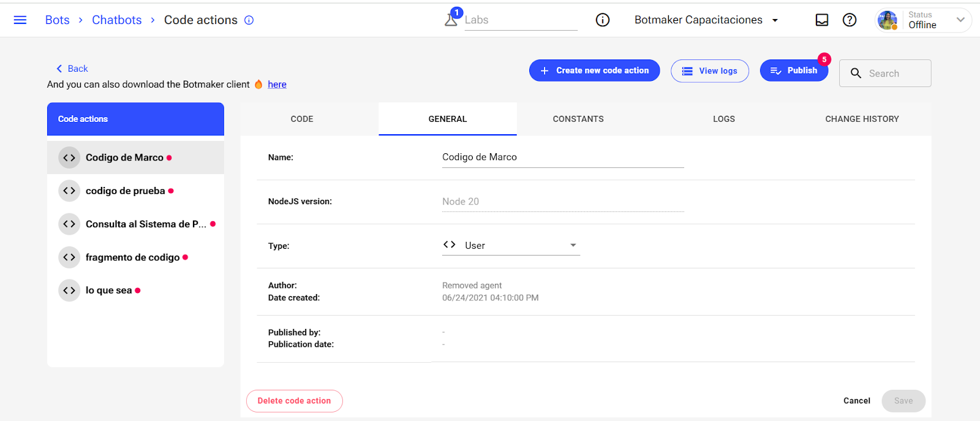Open the CONSTANTS tab
Screen dimensions: 980x421
point(578,119)
